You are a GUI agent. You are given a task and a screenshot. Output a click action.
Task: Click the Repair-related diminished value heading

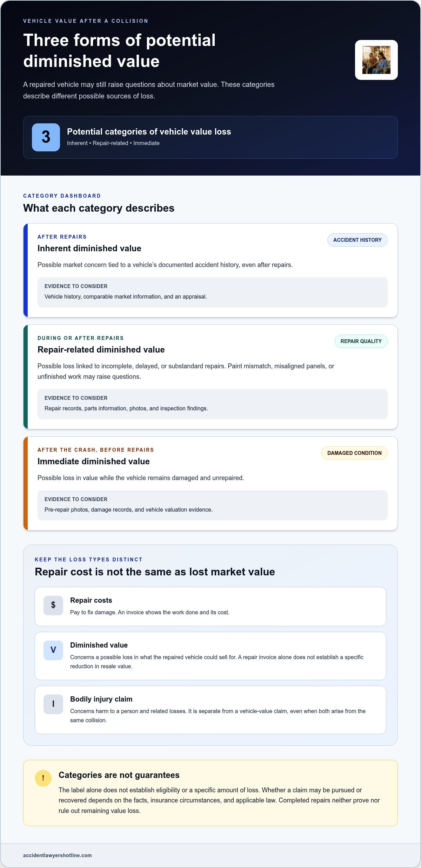point(101,350)
